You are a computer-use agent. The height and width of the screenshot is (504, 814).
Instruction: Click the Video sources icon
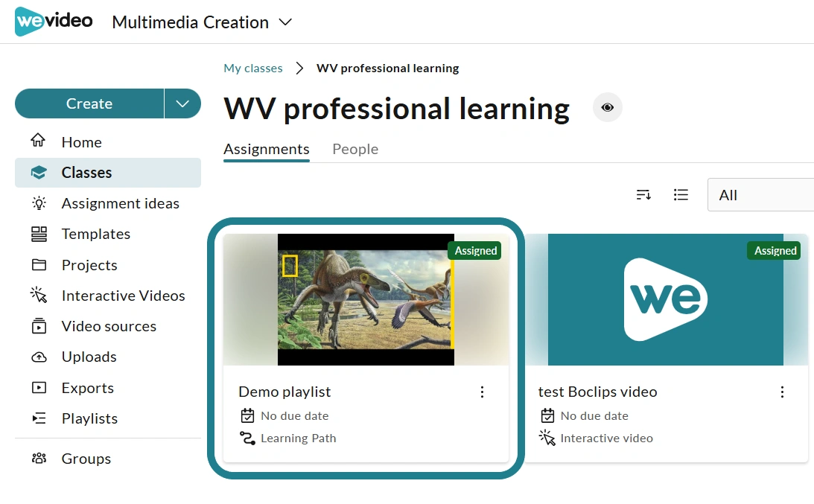click(x=39, y=326)
